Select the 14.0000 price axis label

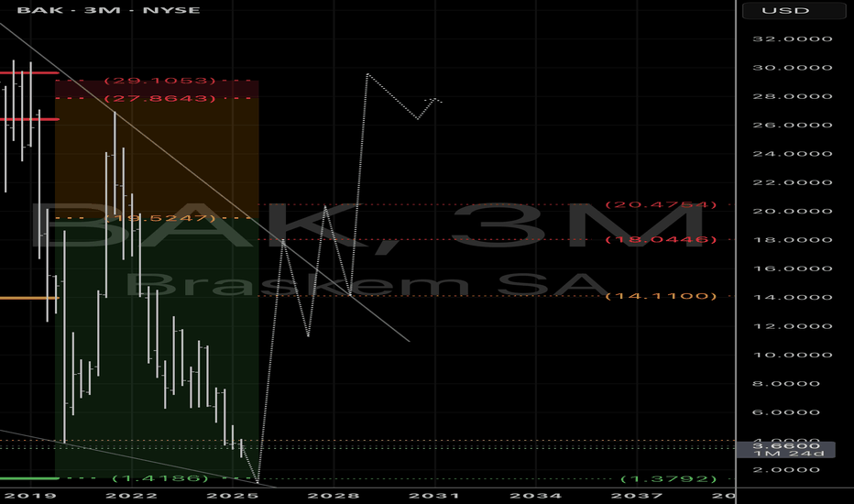click(793, 298)
